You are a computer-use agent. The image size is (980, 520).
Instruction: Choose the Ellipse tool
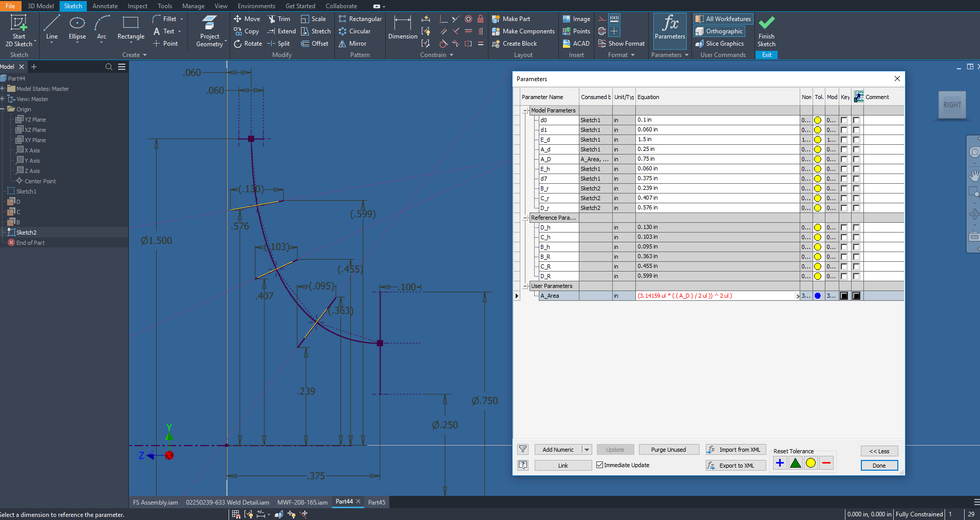coord(77,28)
